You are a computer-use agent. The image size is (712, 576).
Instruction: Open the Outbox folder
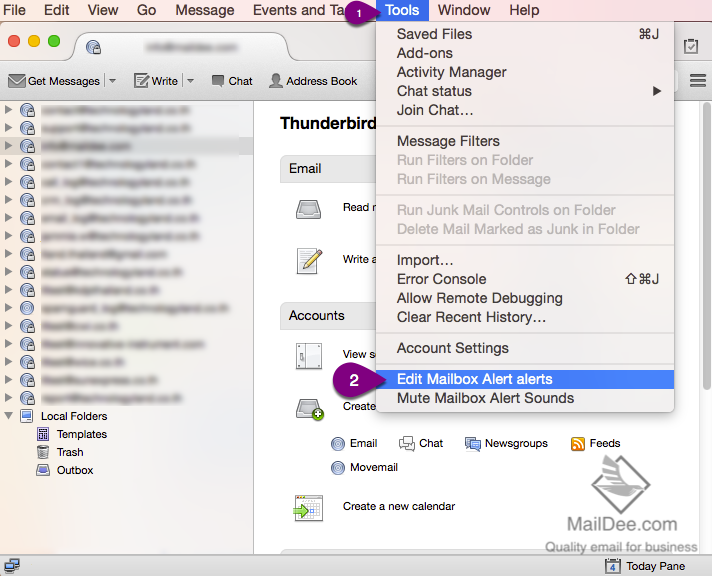(x=75, y=470)
